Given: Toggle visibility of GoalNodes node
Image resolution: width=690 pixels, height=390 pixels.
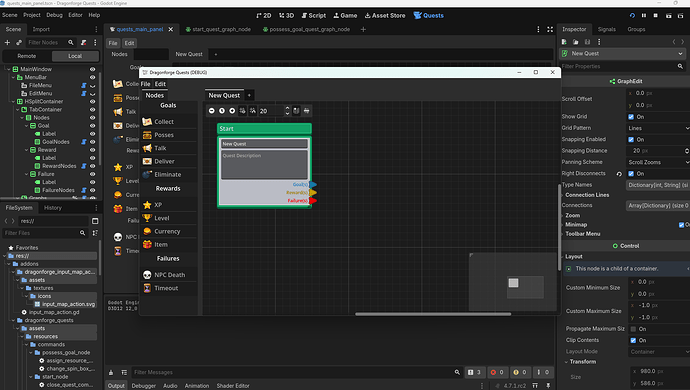Looking at the screenshot, I should tap(92, 142).
